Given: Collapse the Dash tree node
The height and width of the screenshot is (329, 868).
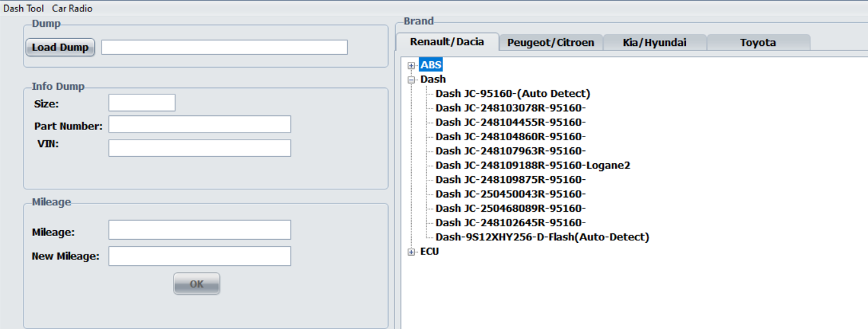Looking at the screenshot, I should point(411,80).
